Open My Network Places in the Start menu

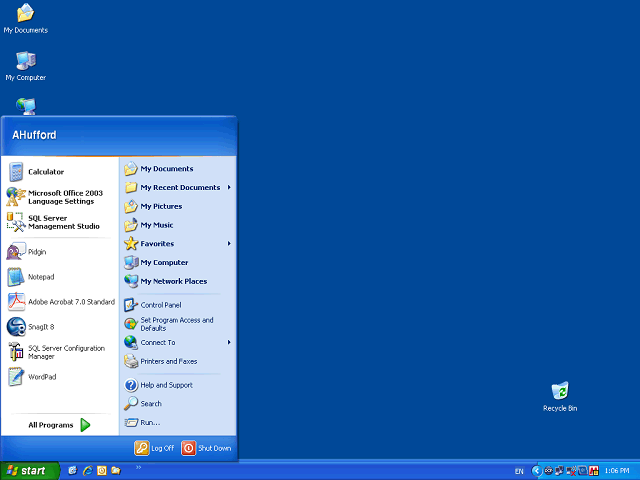tap(178, 281)
